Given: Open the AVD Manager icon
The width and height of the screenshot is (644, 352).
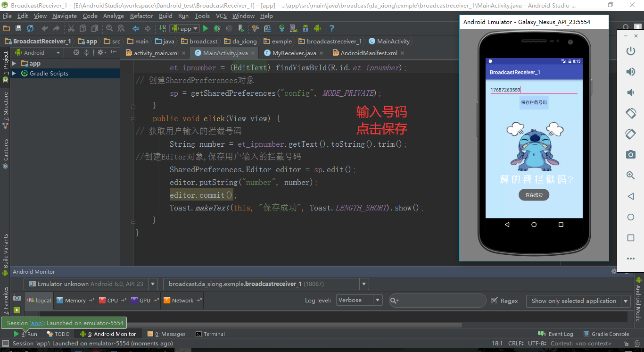Looking at the screenshot, I should click(294, 28).
